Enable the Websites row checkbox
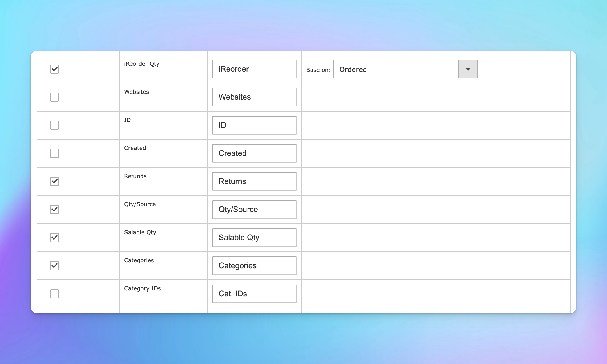The width and height of the screenshot is (607, 364). click(x=54, y=97)
